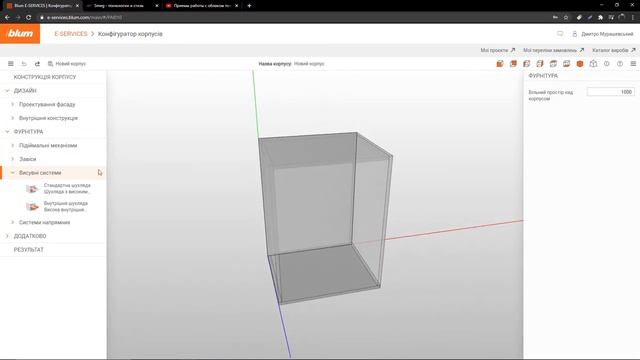
Task: Create a new cabinet via Новий корпус button
Action: point(67,64)
